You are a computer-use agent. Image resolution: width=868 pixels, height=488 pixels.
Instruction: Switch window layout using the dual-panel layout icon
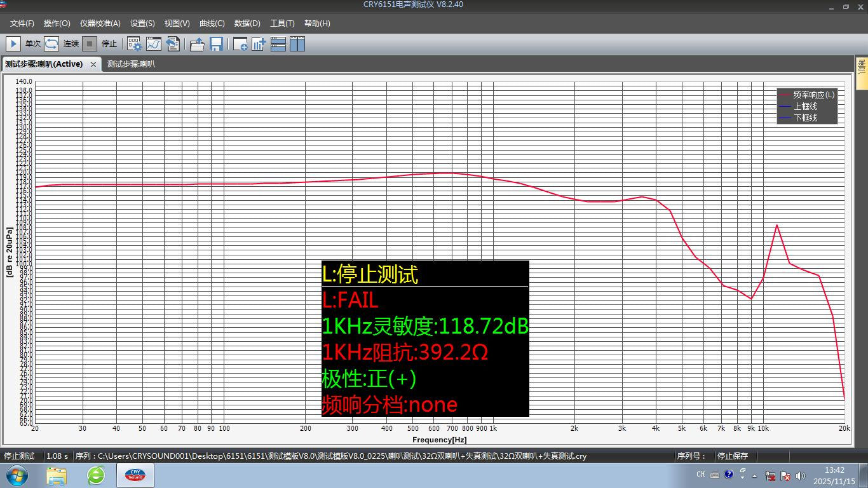297,44
